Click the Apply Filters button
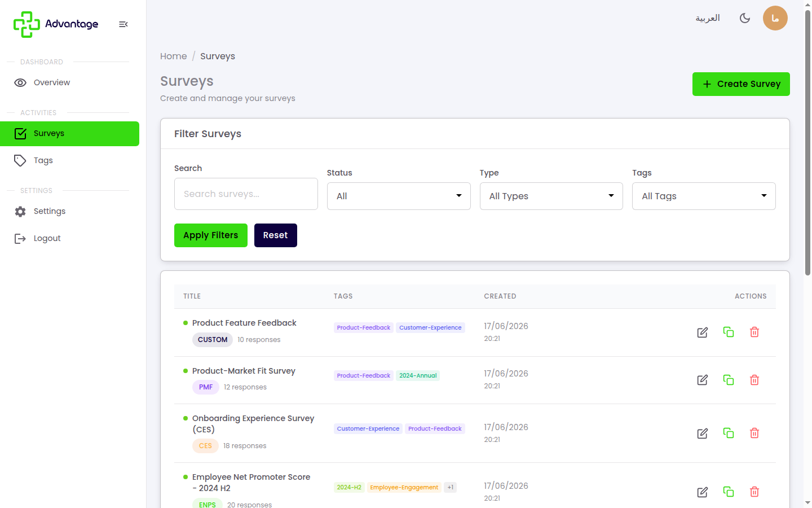Viewport: 812px width, 508px height. tap(211, 235)
